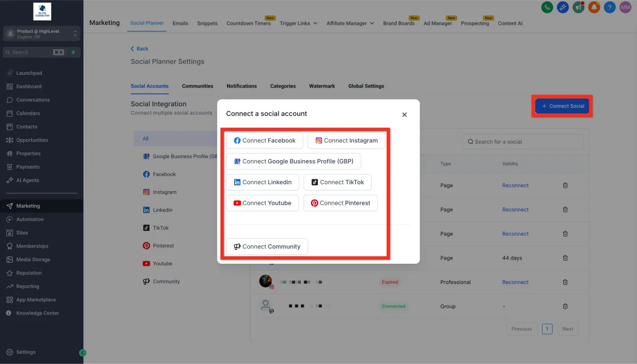Open the MM user avatar

625,7
